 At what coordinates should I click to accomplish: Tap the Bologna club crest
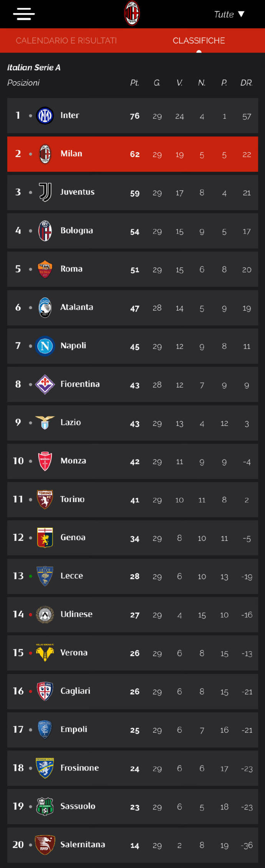coord(45,231)
